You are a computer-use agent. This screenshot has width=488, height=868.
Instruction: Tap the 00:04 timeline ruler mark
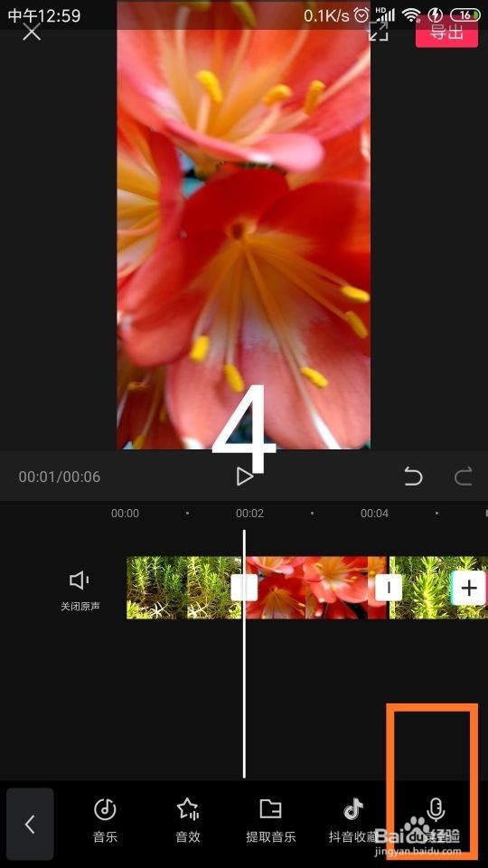[374, 514]
